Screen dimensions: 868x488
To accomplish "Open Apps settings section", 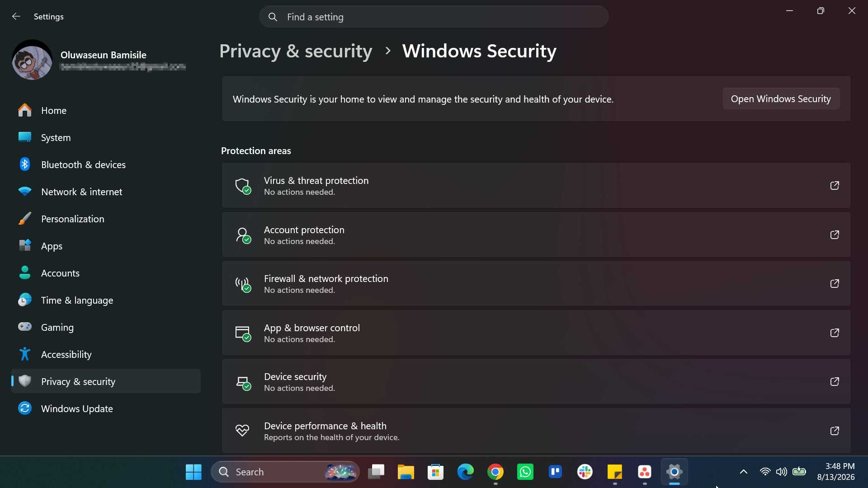I will point(106,246).
